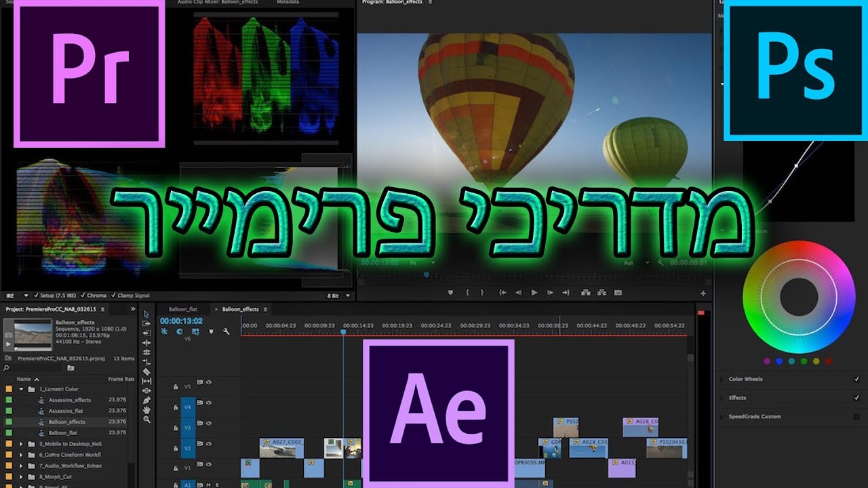
Task: Open the Metadata panel tab
Action: 288,3
